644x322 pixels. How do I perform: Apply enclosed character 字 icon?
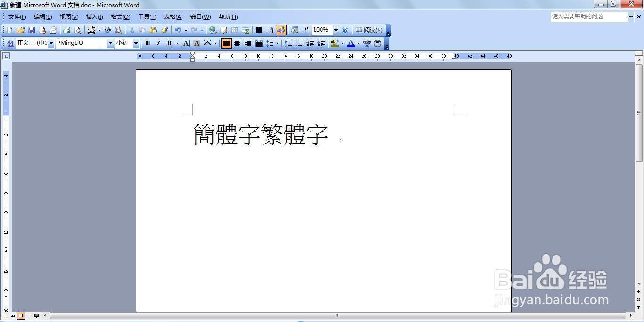tap(378, 43)
